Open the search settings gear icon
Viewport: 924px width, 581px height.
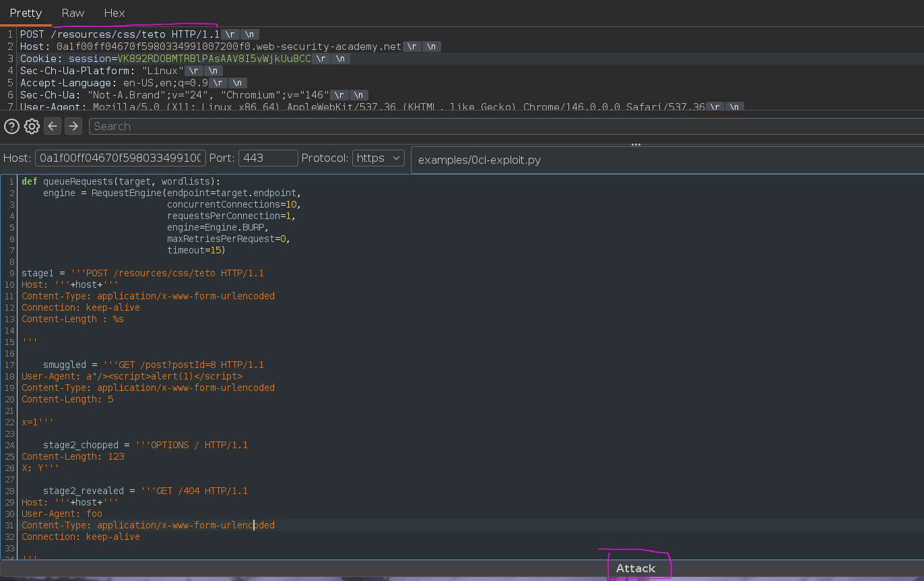coord(32,126)
